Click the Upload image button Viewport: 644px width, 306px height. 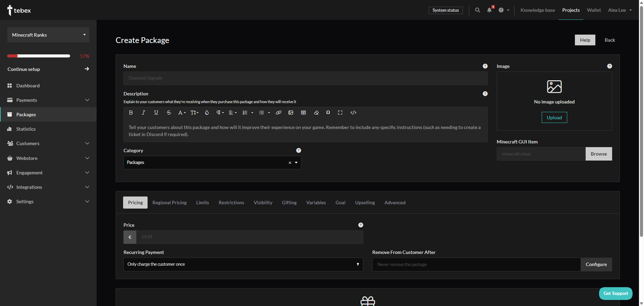(x=554, y=118)
